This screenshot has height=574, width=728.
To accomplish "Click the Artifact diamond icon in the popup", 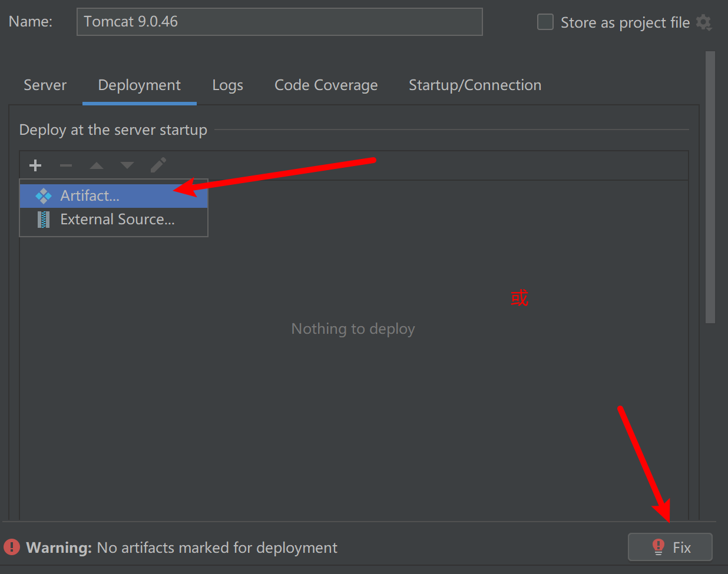I will click(44, 196).
